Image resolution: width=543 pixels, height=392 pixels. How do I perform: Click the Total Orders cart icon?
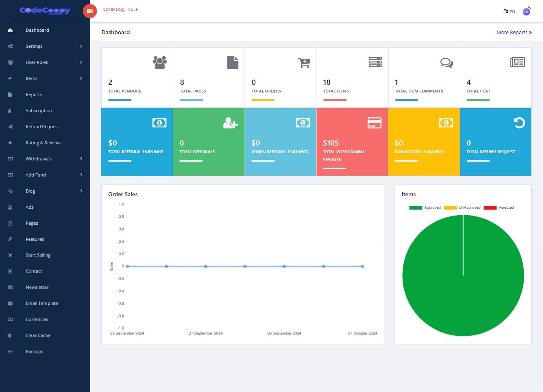point(304,63)
